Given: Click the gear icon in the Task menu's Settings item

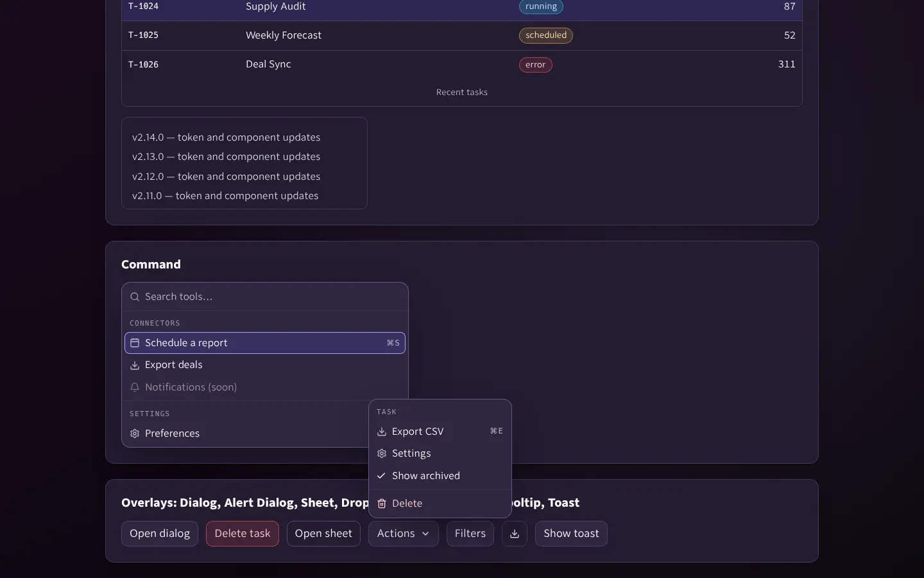Looking at the screenshot, I should tap(382, 453).
